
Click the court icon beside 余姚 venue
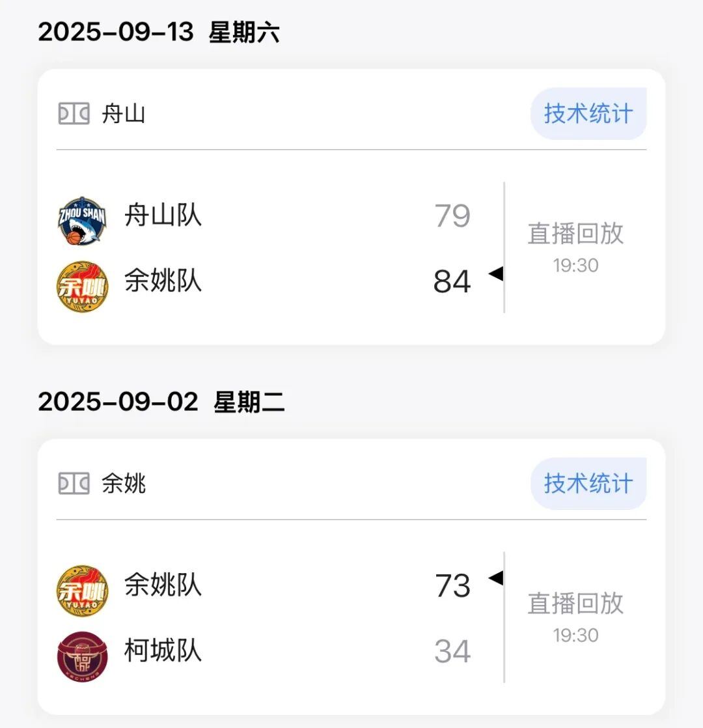(x=74, y=484)
